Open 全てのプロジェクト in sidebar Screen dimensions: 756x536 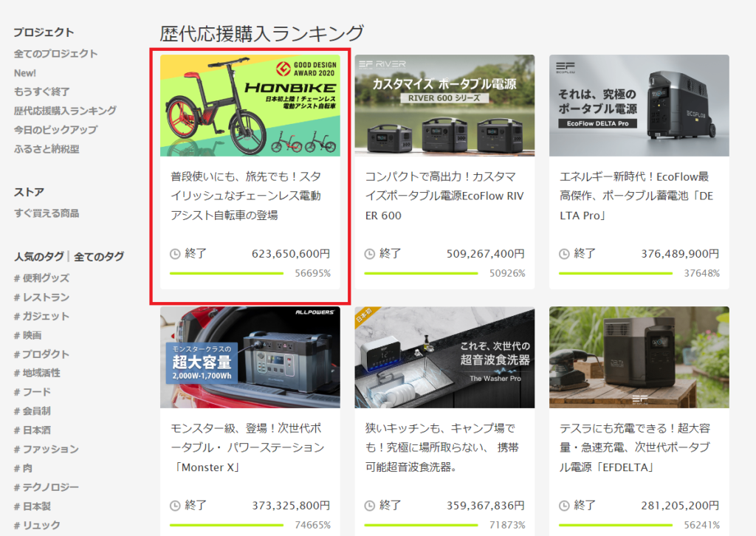55,53
